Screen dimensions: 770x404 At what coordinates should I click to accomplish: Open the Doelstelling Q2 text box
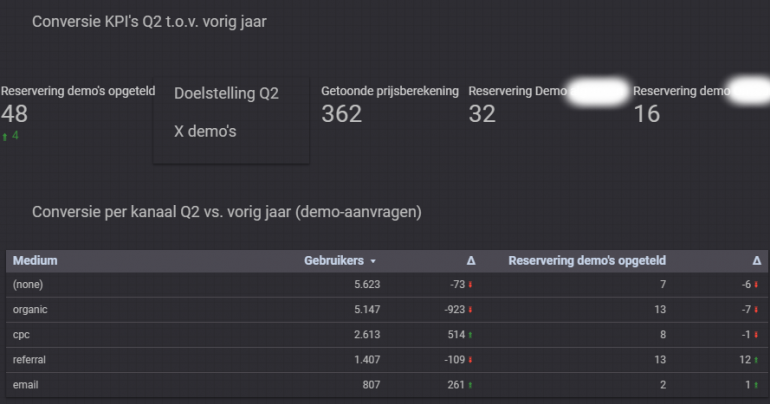(x=231, y=112)
